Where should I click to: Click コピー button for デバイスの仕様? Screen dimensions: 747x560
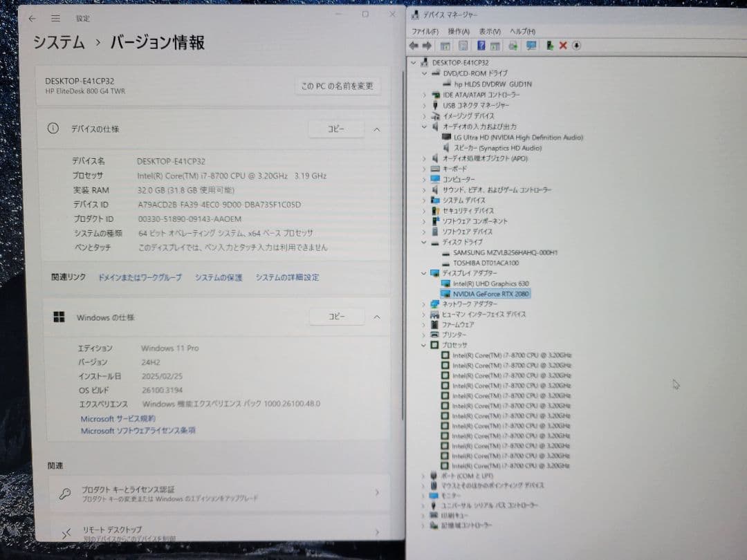(336, 129)
